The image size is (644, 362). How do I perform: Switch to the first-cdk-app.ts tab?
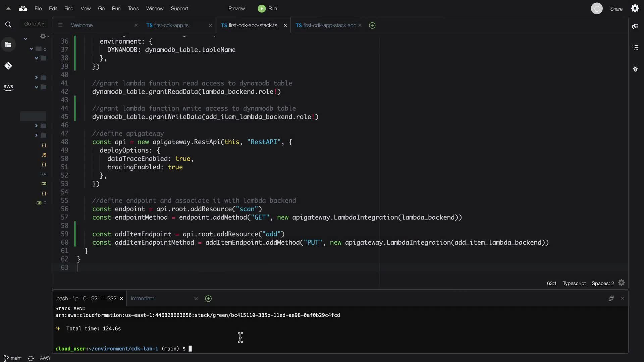pyautogui.click(x=171, y=25)
